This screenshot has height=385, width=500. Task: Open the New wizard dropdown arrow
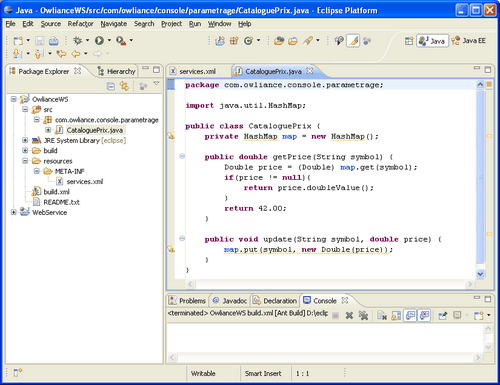click(x=28, y=40)
